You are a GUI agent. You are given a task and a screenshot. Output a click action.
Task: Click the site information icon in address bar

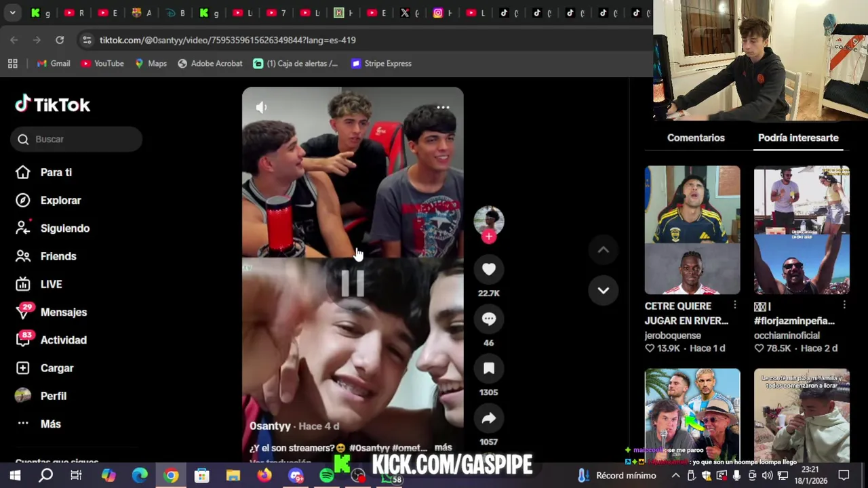tap(87, 40)
